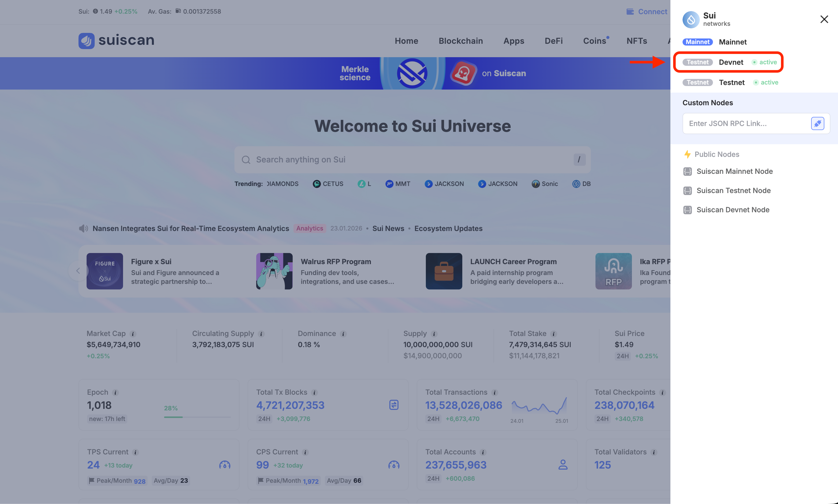Switch to the Testnet network
Viewport: 838px width, 504px height.
click(x=731, y=82)
